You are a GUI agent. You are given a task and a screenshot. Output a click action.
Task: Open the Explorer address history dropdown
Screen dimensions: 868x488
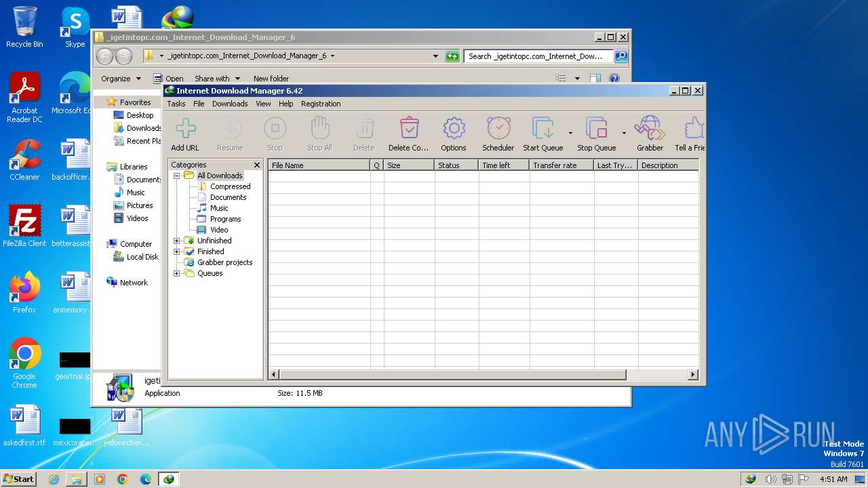[435, 56]
